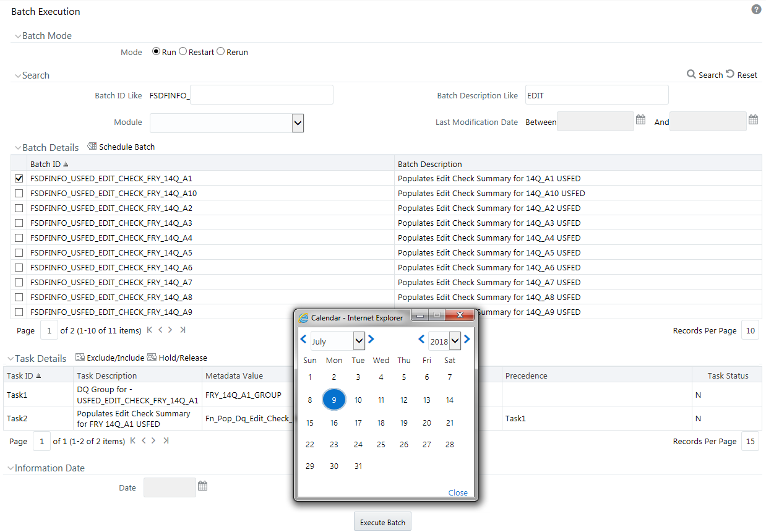Screen dimensions: 766x532
Task: Select the Rerun mode radio button
Action: [x=220, y=51]
